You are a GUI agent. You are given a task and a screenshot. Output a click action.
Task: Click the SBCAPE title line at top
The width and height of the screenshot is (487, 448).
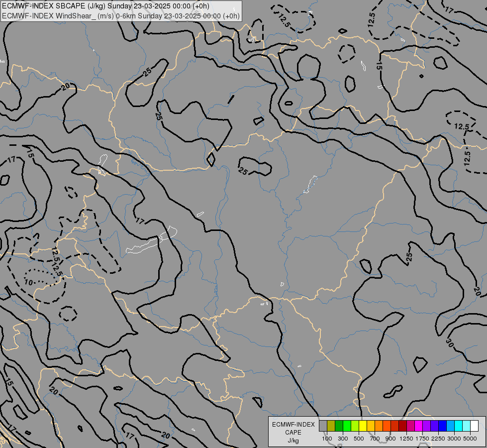point(105,6)
